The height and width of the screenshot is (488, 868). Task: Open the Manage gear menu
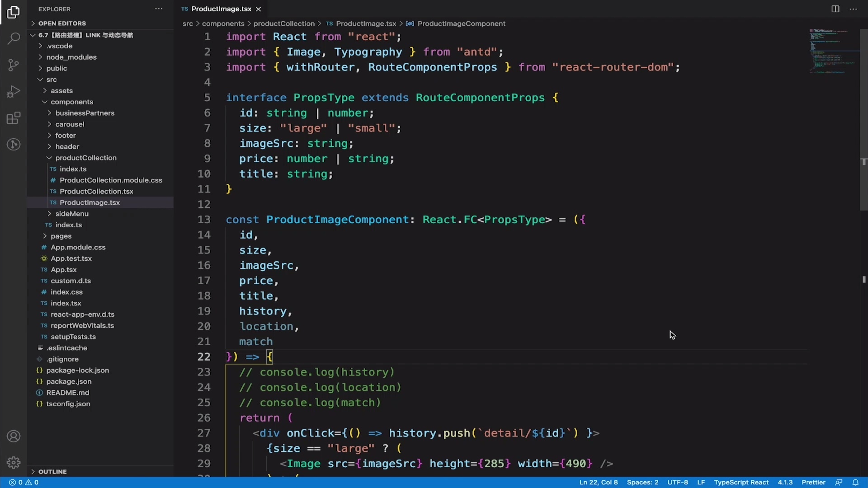click(14, 462)
